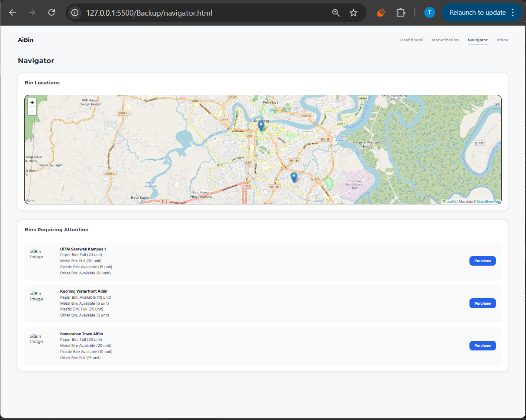Open the Monetization tab

point(445,40)
